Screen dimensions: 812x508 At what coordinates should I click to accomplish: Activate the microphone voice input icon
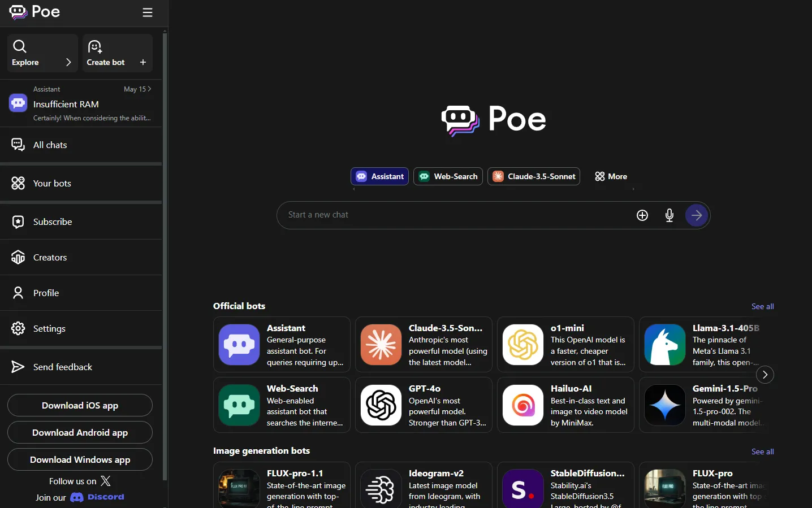669,215
